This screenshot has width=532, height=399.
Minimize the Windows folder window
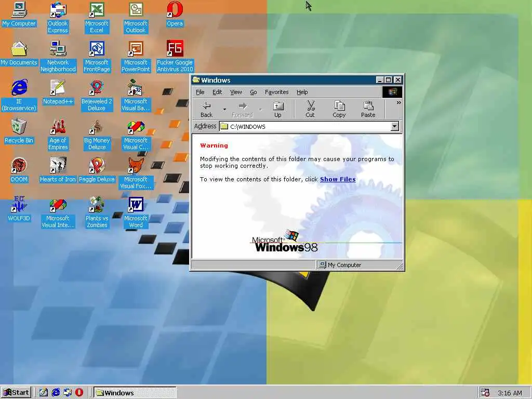click(380, 80)
